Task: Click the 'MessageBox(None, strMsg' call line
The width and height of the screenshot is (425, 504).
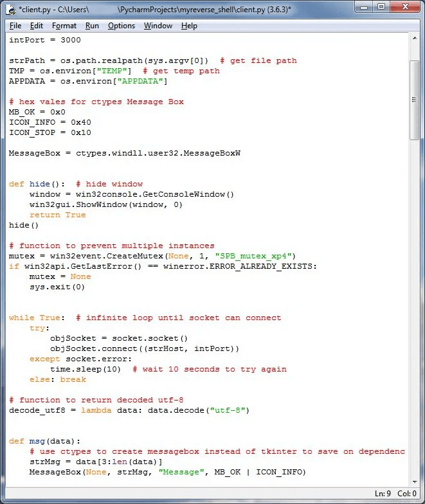Action: pos(167,472)
